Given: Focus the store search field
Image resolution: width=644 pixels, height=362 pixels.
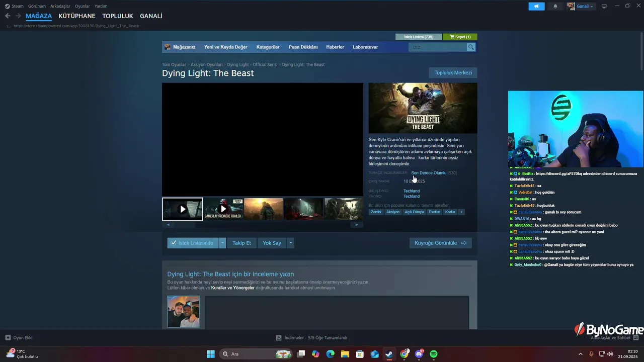Looking at the screenshot, I should (x=438, y=47).
